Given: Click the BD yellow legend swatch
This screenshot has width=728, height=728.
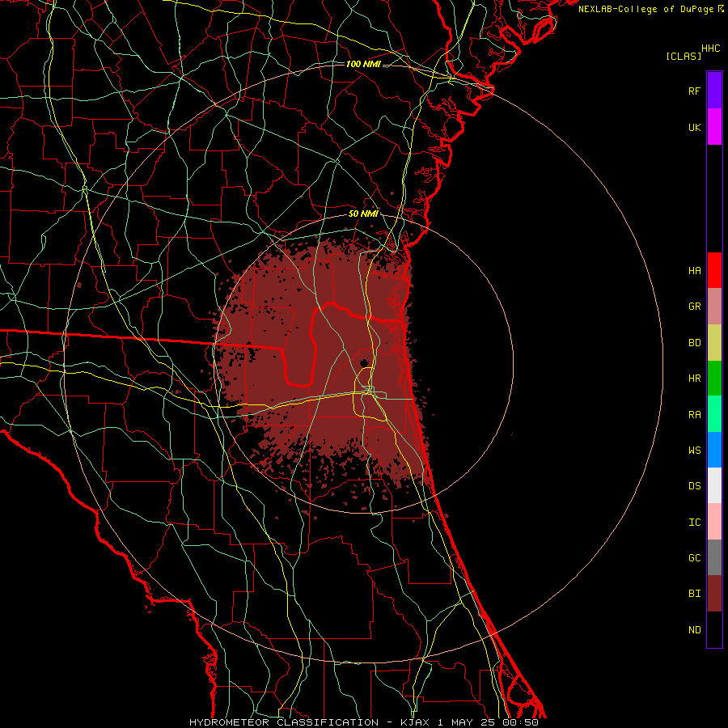Looking at the screenshot, I should tap(714, 343).
